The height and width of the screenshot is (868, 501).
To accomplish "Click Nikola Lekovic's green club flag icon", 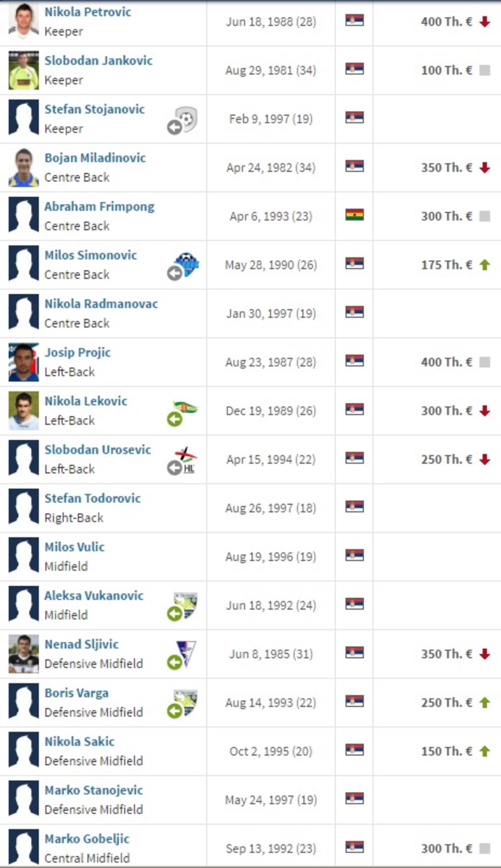I will [184, 408].
